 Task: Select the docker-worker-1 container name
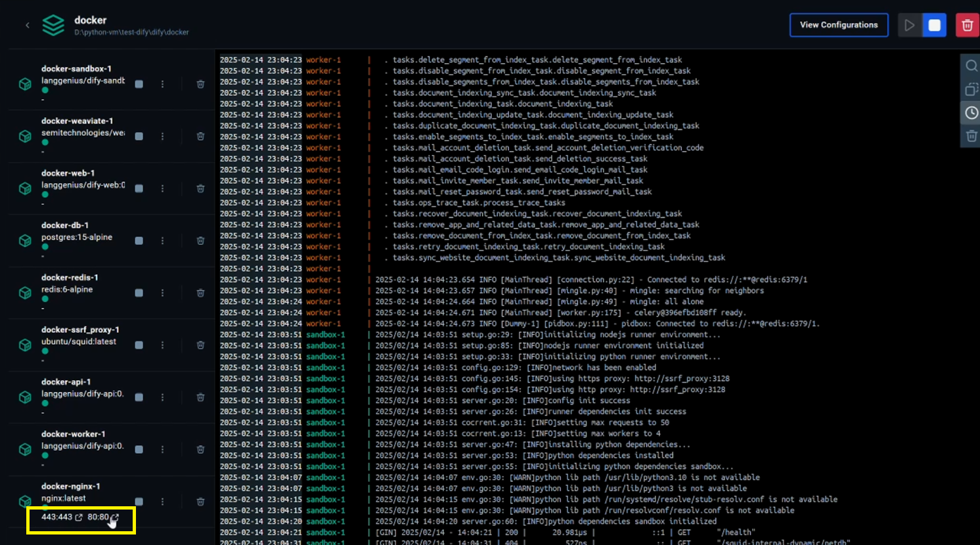point(73,434)
